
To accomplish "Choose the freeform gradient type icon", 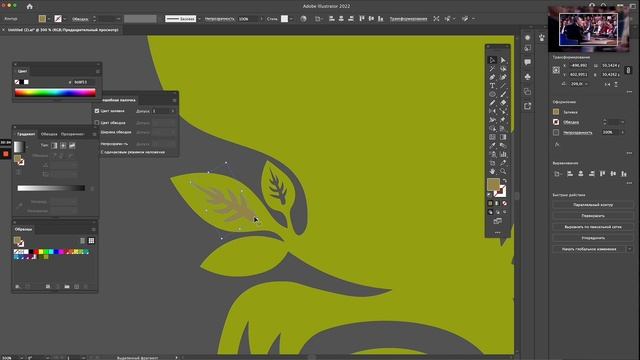I will coord(72,146).
